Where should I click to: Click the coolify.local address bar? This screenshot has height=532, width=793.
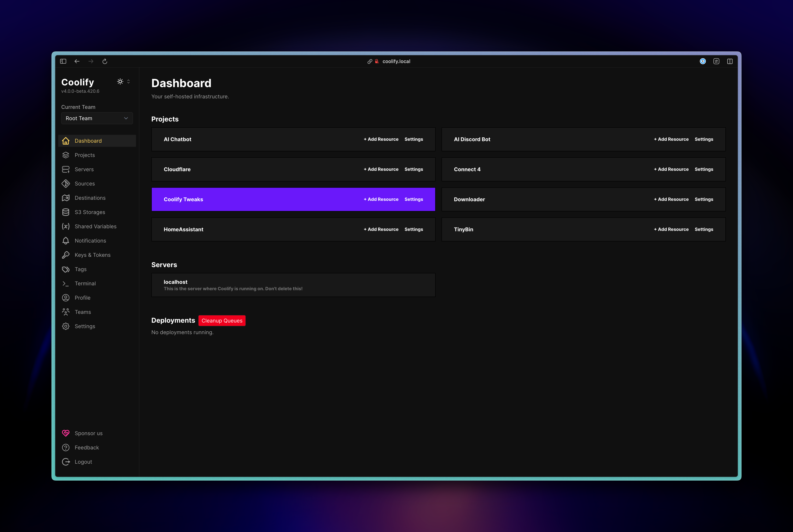click(396, 61)
